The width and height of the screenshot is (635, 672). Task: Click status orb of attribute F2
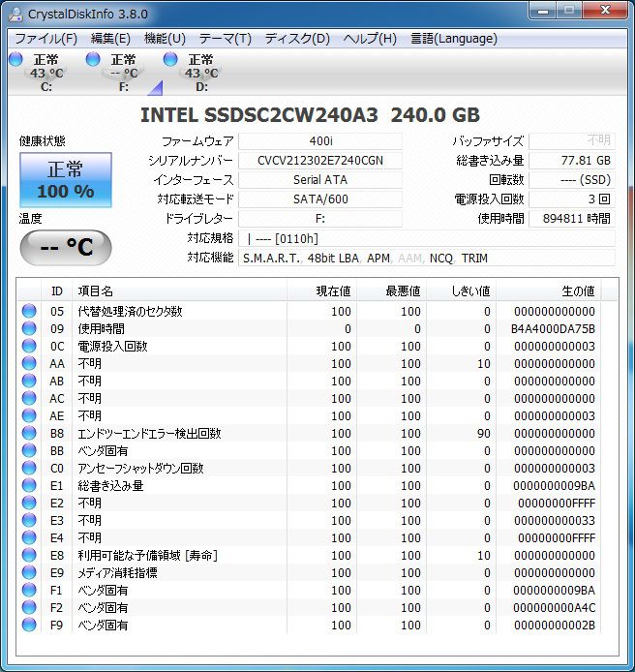pyautogui.click(x=29, y=607)
